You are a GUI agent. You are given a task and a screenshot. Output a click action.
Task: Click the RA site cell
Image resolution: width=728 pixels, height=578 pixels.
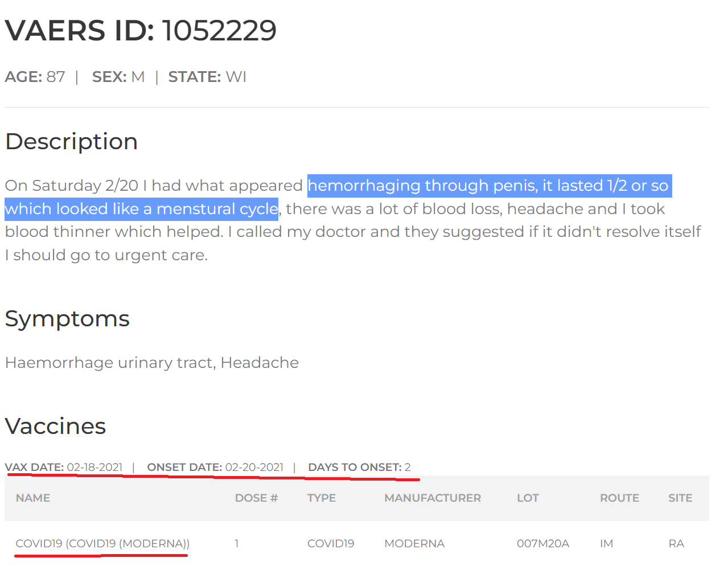[676, 544]
